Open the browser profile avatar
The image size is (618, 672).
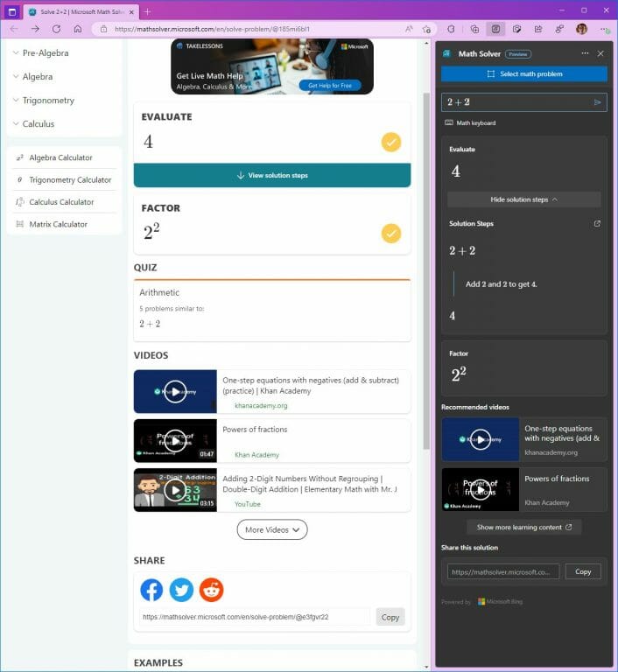(x=581, y=29)
